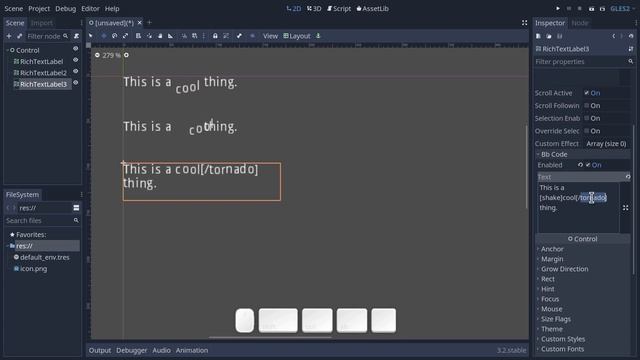Toggle FileSystem split view mode icon

click(76, 208)
